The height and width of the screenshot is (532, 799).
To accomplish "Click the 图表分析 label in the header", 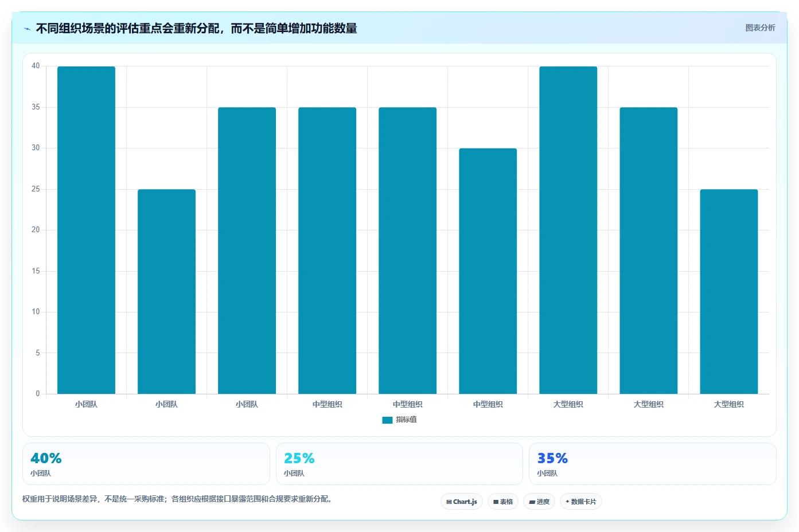I will (x=760, y=28).
